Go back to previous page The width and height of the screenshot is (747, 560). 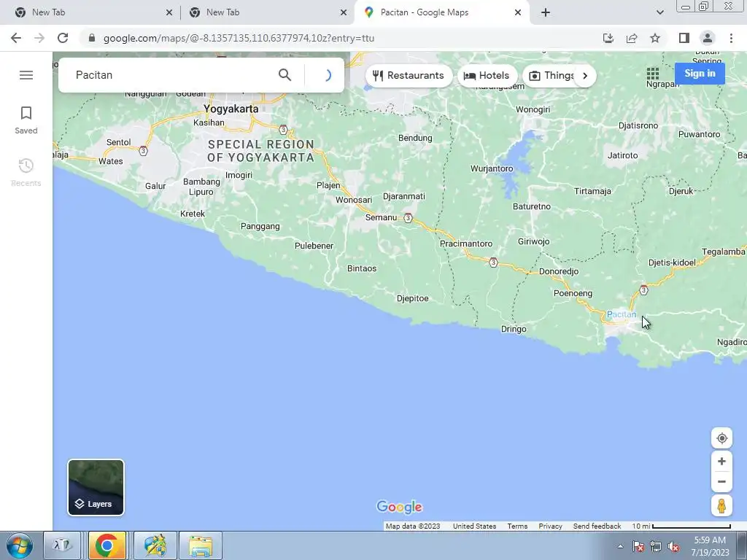16,38
